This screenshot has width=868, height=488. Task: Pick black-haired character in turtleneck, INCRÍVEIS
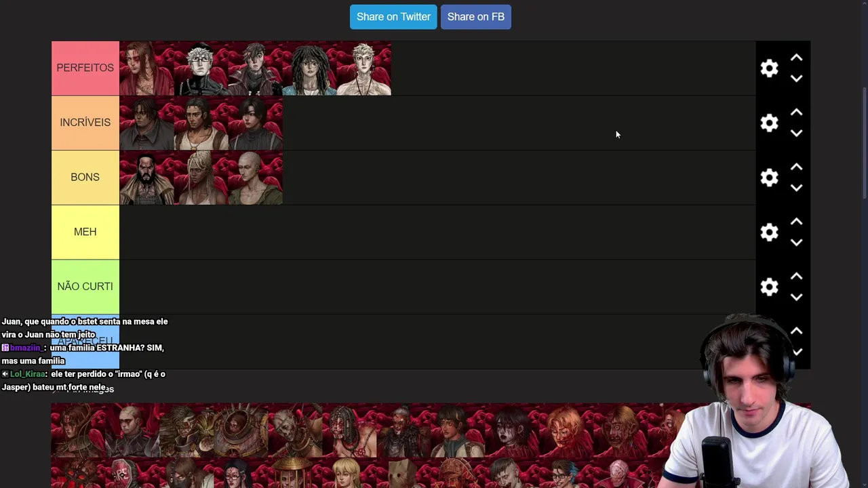[255, 123]
